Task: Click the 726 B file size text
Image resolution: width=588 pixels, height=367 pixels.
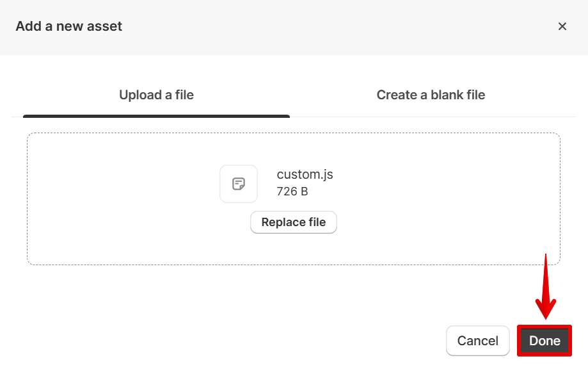Action: (x=292, y=191)
